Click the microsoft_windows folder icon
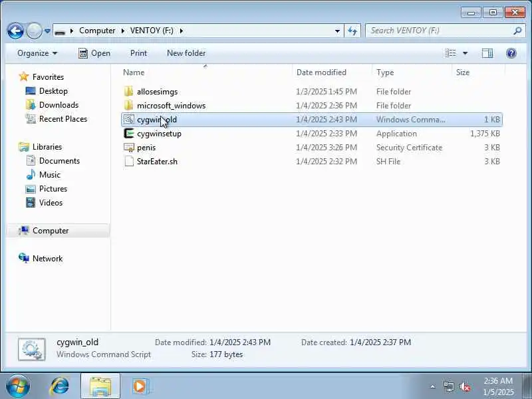Screen dimensions: 532x399 128,106
